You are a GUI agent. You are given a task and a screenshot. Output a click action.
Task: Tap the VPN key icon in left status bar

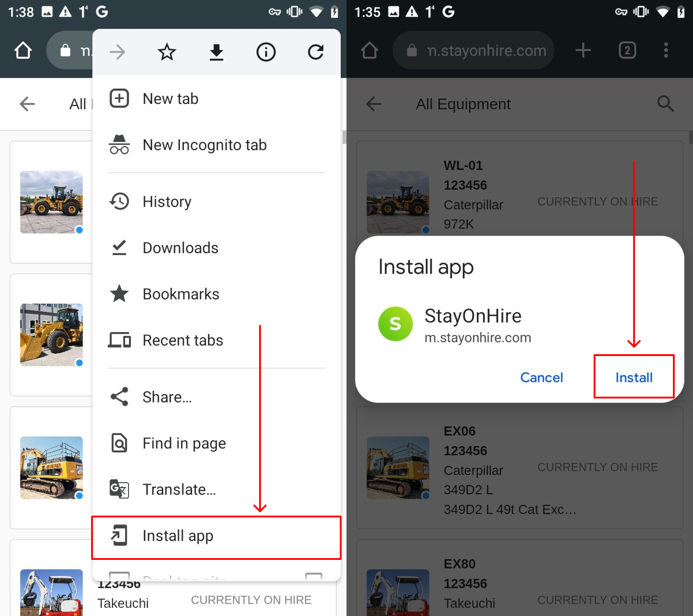pos(275,12)
